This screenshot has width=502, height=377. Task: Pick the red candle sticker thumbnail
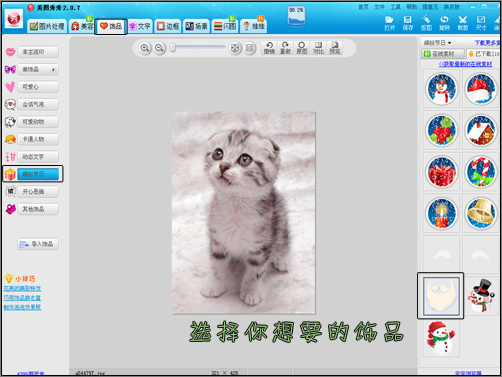(441, 213)
